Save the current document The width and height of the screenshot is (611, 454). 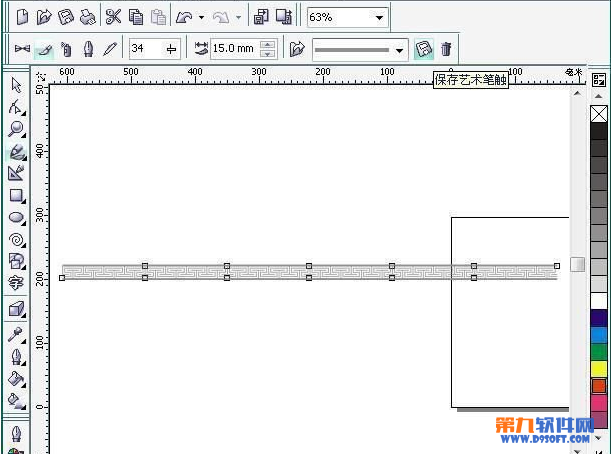[x=66, y=17]
